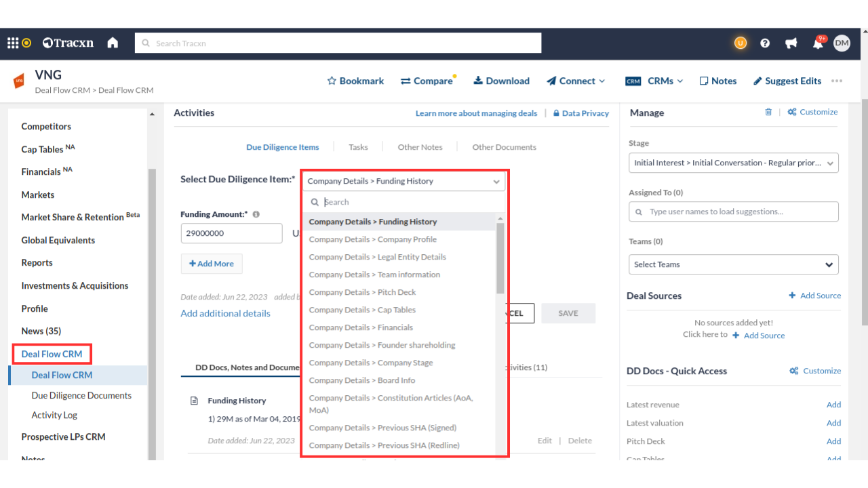Go to Tracxn home icon
This screenshot has width=868, height=488.
[113, 43]
